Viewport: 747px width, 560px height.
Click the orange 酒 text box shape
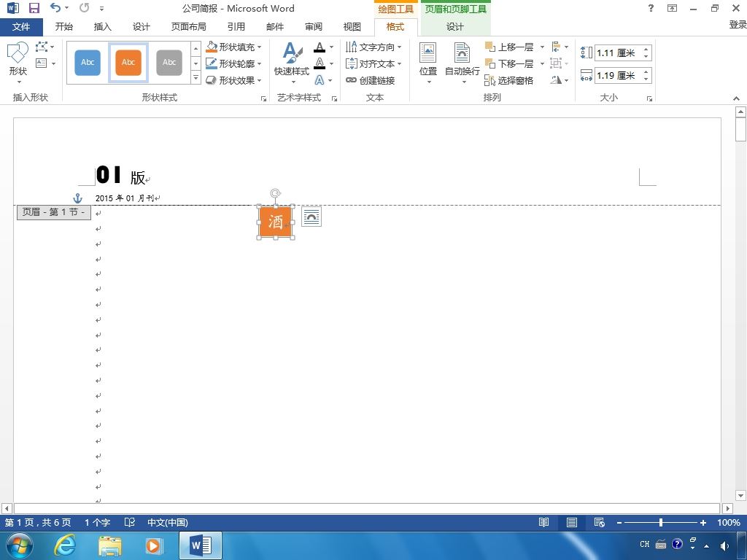pos(275,222)
